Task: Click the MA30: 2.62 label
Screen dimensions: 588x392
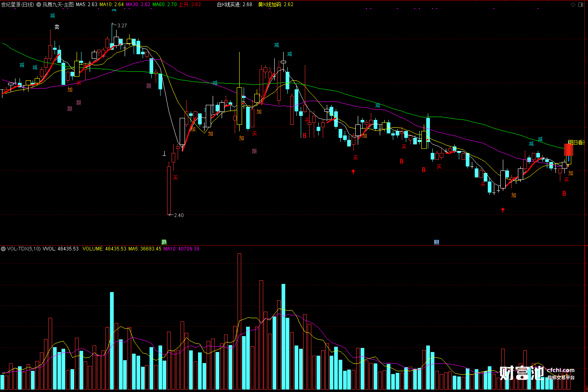Action: click(x=138, y=4)
